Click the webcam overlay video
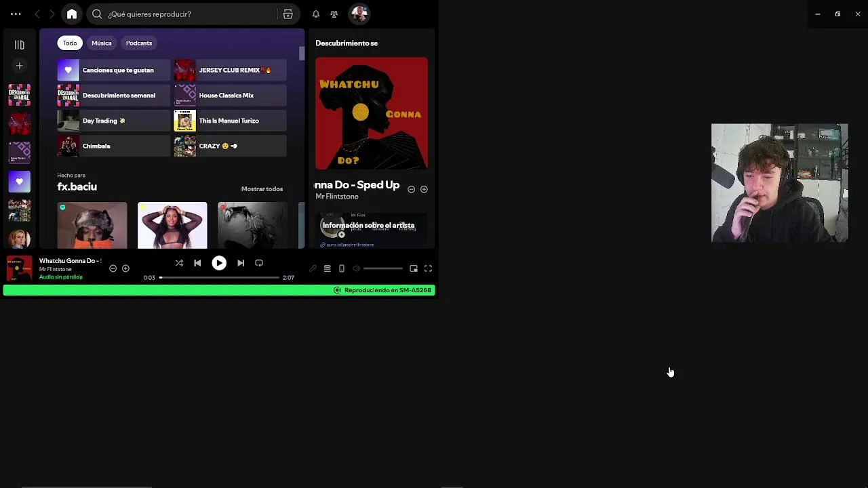Screen dimensions: 868x488 click(x=780, y=183)
